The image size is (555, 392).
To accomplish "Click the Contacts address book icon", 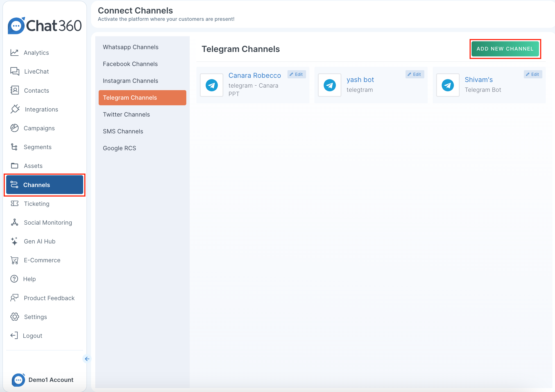I will pyautogui.click(x=15, y=90).
